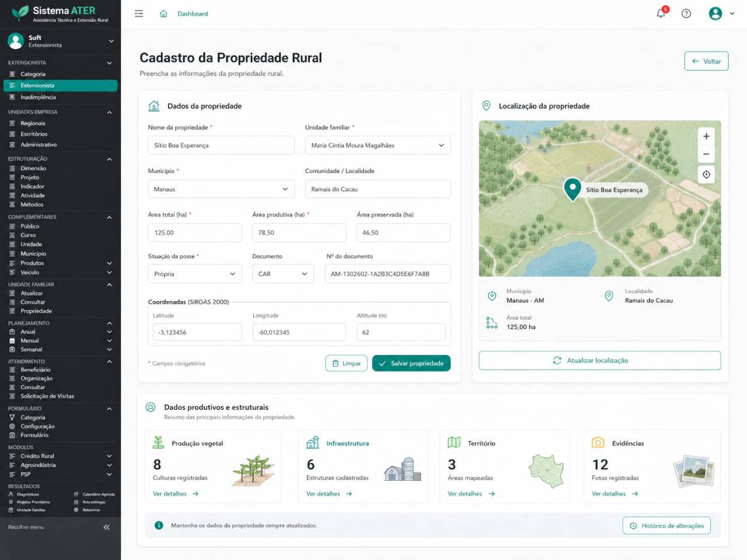Click the info icon in bottom notice bar
Image resolution: width=747 pixels, height=560 pixels.
(x=159, y=526)
